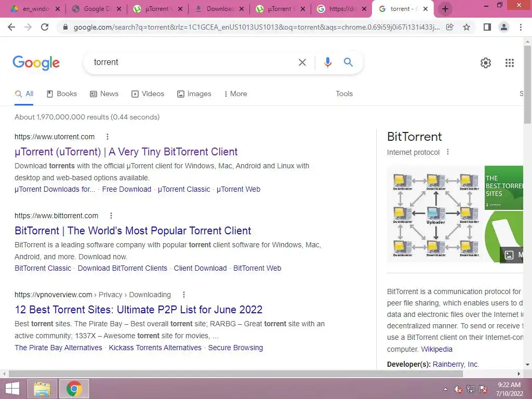Viewport: 532px width, 399px height.
Task: Open the 12 Best Torrent Sites result
Action: point(138,310)
